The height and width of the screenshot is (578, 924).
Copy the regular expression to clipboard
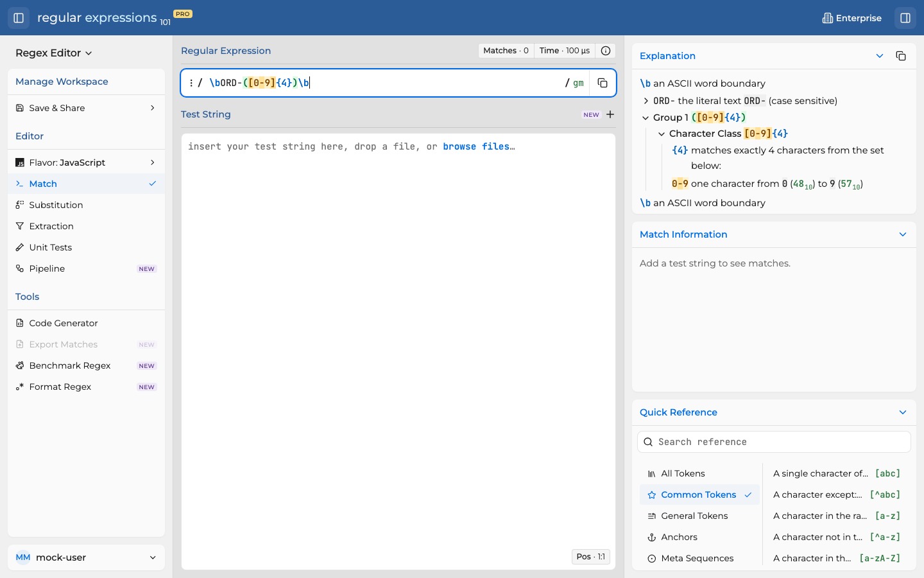[x=603, y=83]
